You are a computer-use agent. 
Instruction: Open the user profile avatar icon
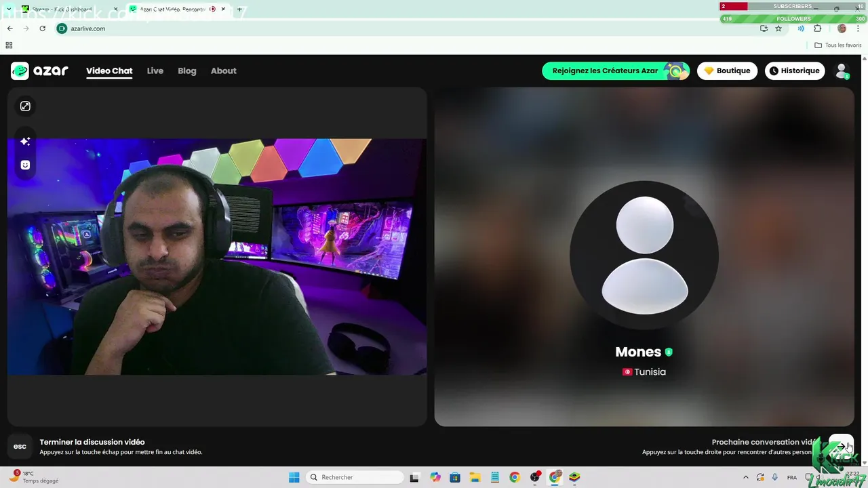click(x=842, y=70)
